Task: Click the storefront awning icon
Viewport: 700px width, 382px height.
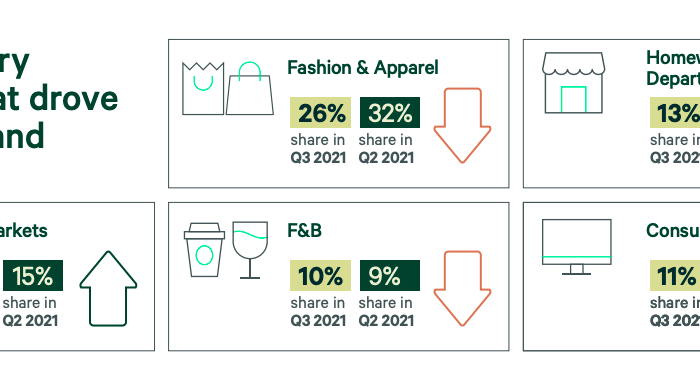Action: [574, 83]
